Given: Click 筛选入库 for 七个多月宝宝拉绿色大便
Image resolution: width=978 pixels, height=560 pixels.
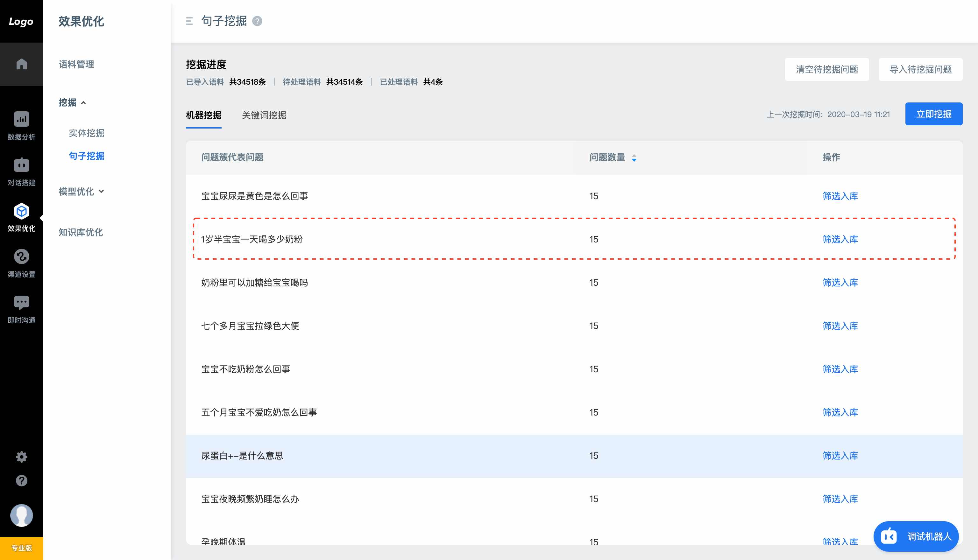Looking at the screenshot, I should coord(840,326).
